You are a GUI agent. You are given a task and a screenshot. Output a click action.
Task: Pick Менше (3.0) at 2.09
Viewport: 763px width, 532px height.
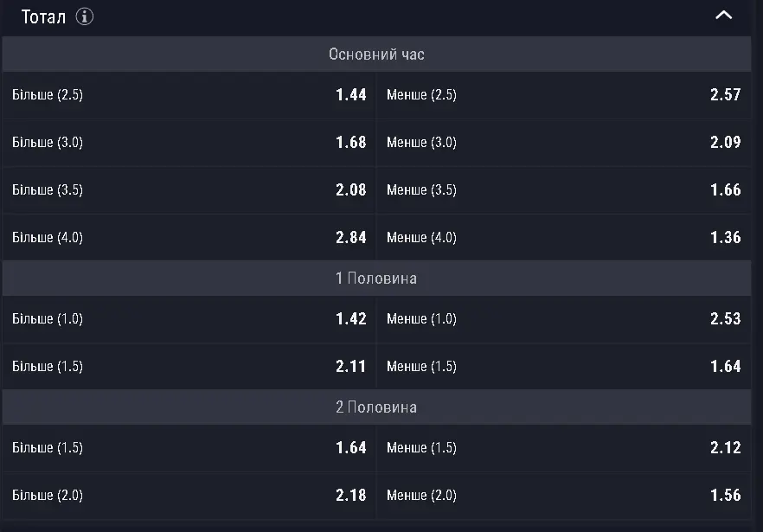pos(564,142)
